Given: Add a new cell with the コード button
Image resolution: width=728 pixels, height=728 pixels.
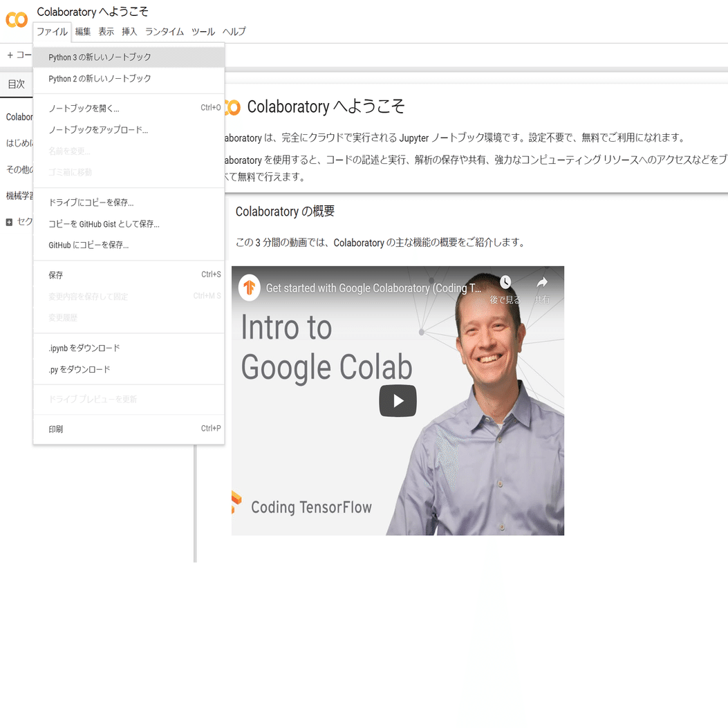Looking at the screenshot, I should pyautogui.click(x=19, y=55).
